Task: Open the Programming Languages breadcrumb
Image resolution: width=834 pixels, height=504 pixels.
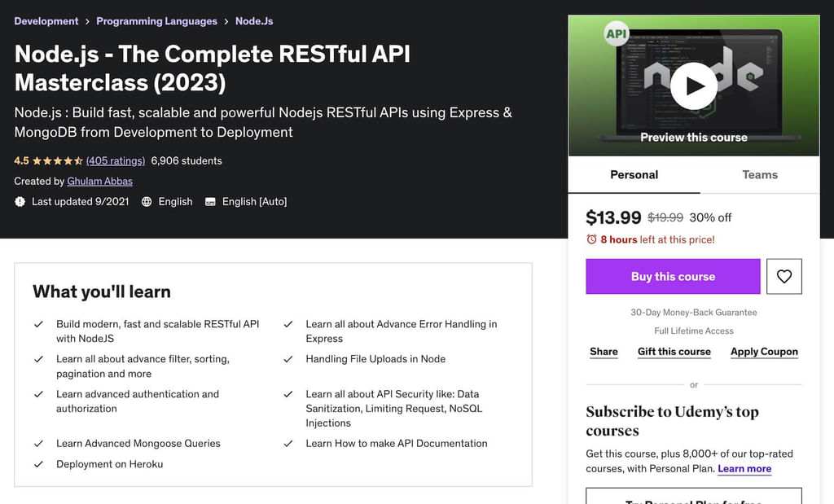Action: pos(156,20)
